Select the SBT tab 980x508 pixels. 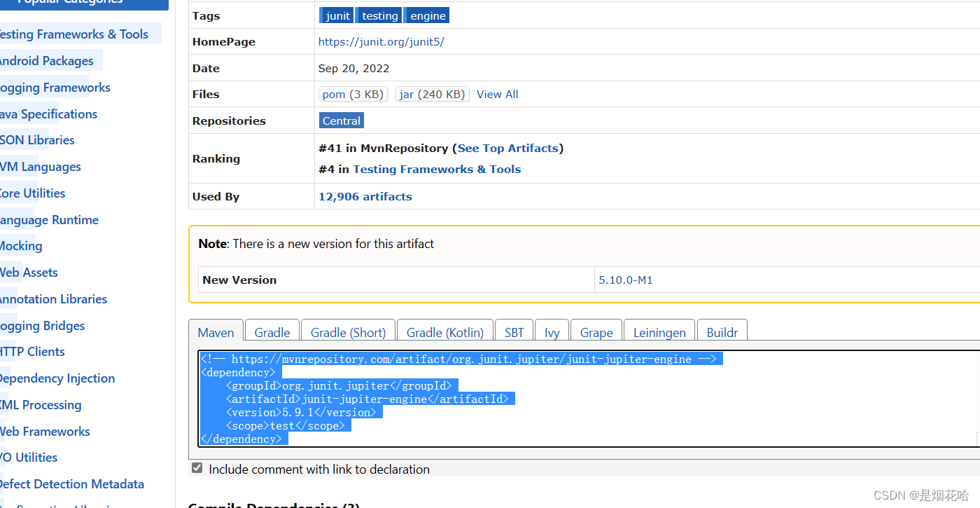(514, 332)
